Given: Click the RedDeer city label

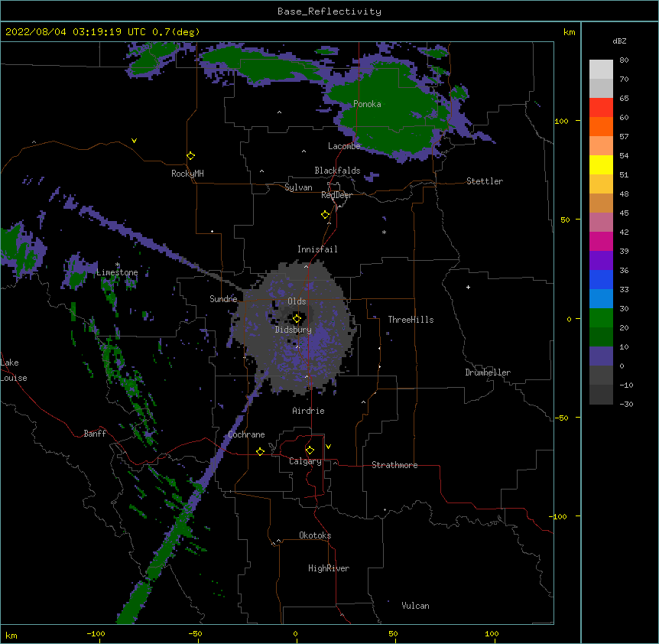Looking at the screenshot, I should [x=336, y=195].
